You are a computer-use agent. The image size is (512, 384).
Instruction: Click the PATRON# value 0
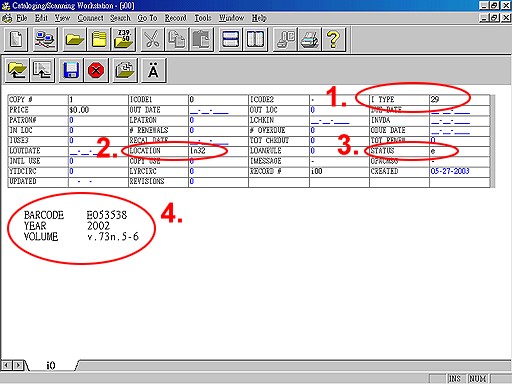71,120
